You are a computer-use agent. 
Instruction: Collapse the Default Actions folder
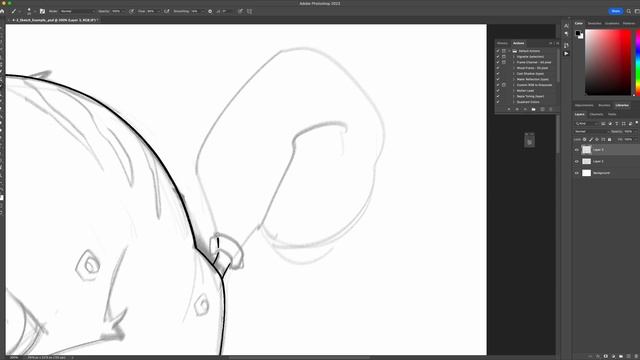509,51
